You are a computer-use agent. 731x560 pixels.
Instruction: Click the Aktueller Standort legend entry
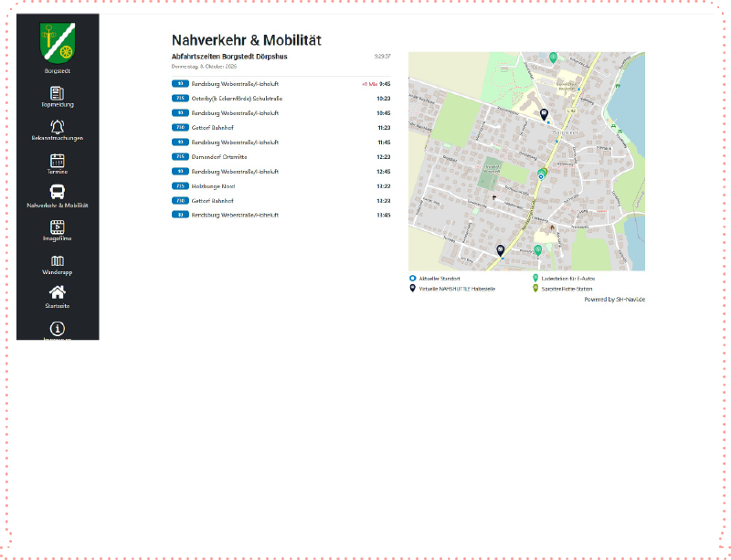tap(435, 279)
